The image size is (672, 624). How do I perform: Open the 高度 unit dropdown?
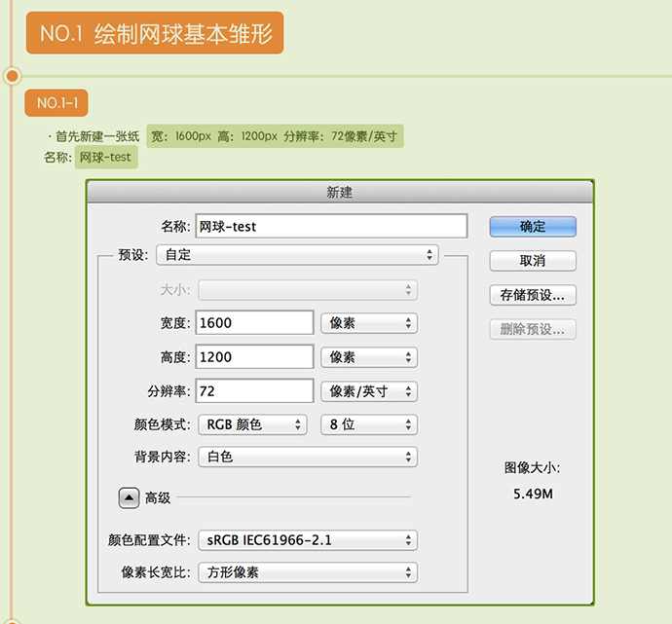click(x=369, y=357)
